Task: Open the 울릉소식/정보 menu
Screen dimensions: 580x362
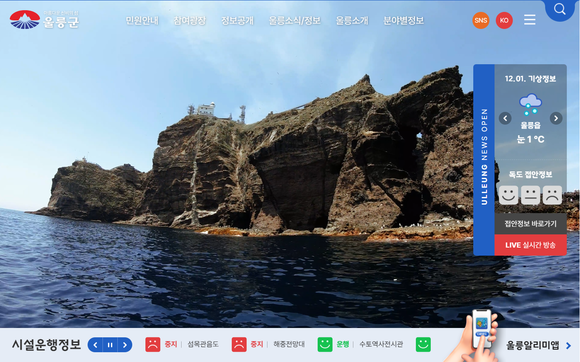Action: [x=294, y=21]
